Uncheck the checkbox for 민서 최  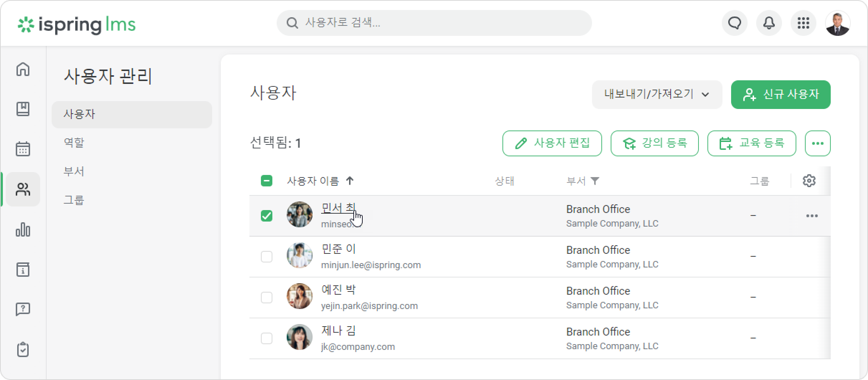pos(267,216)
